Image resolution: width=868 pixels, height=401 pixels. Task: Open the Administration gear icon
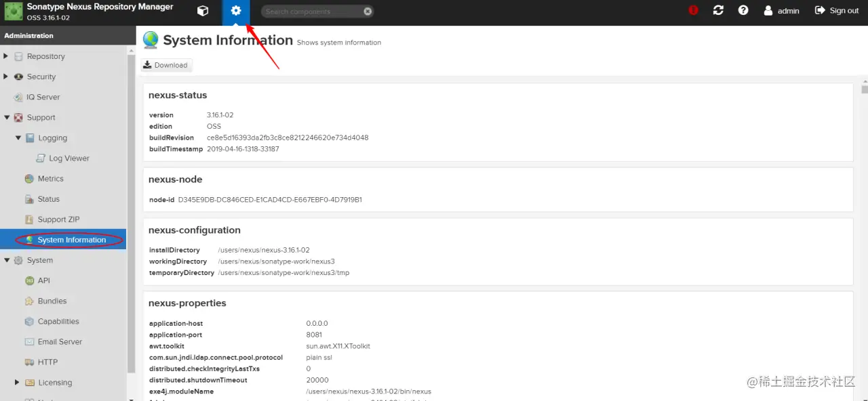pos(236,11)
